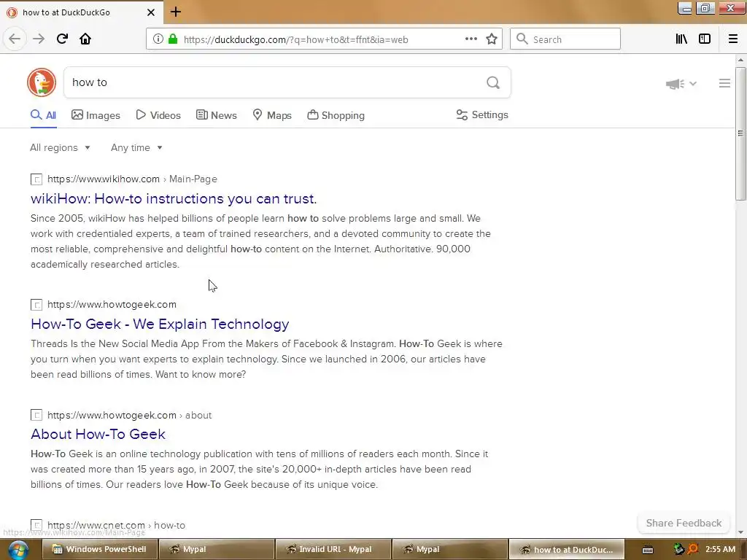The height and width of the screenshot is (560, 747).
Task: Open DuckDuckGo side menu icon
Action: point(724,83)
